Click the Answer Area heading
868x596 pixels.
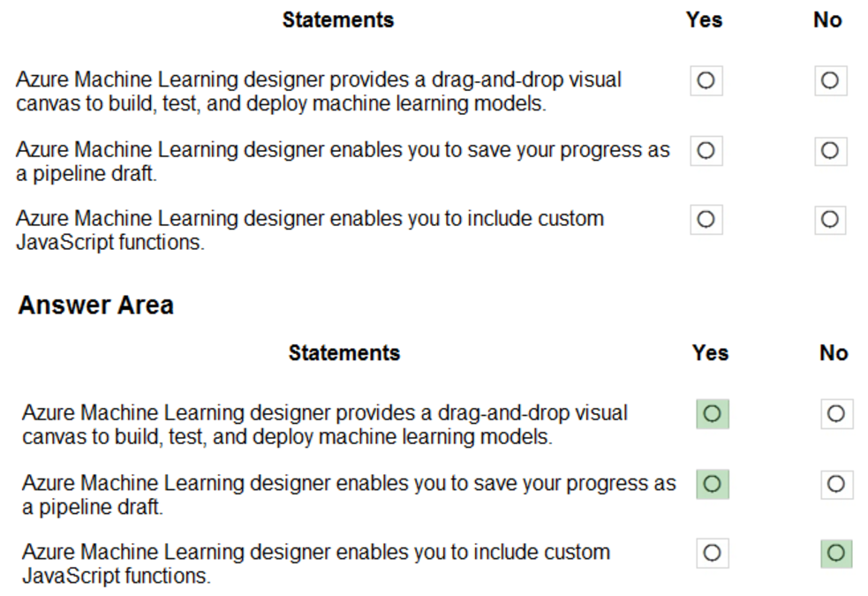coord(95,306)
